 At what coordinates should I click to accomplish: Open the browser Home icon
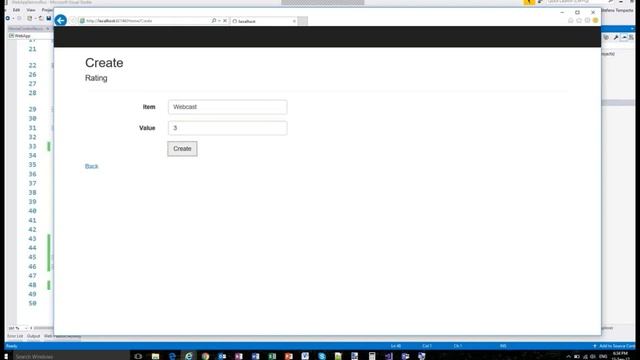tap(571, 20)
